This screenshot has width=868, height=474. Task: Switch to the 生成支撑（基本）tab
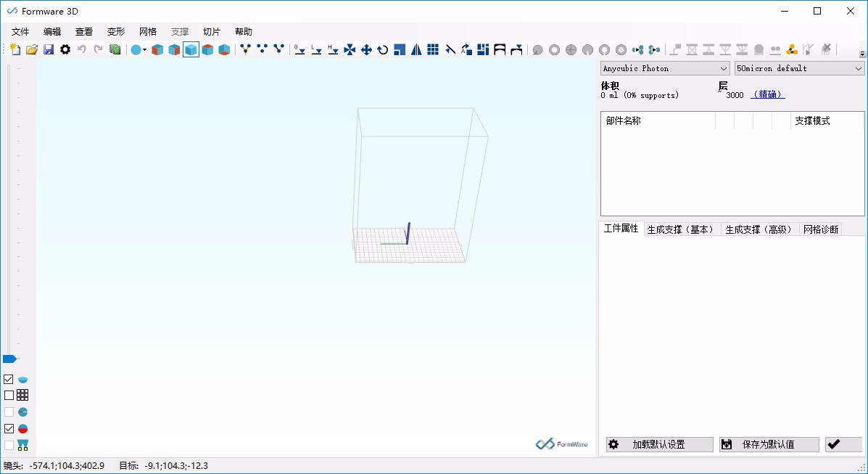coord(682,229)
